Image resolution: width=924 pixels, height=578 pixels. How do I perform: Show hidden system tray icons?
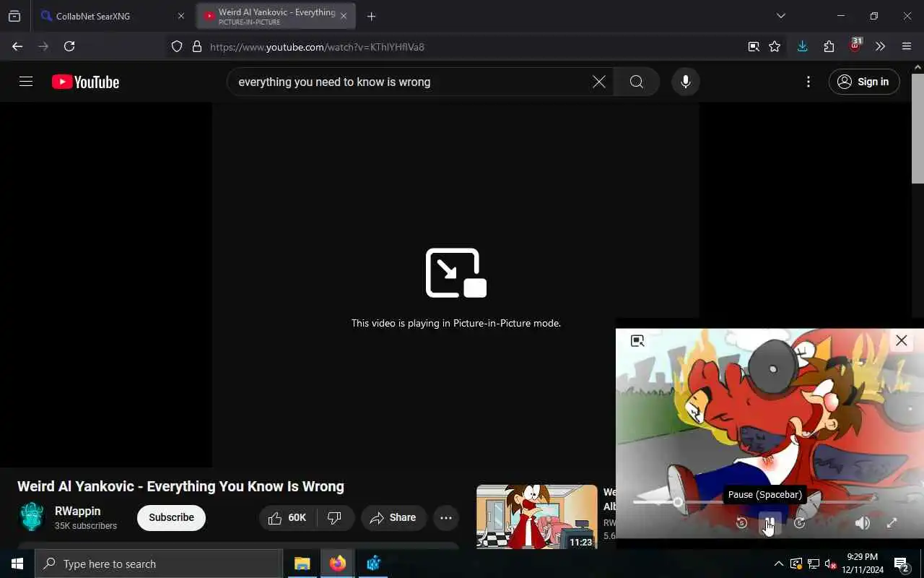[x=778, y=564]
